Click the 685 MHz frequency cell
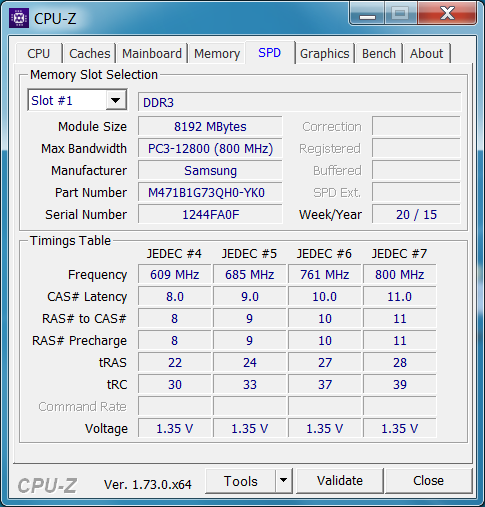The height and width of the screenshot is (507, 485). pyautogui.click(x=250, y=275)
